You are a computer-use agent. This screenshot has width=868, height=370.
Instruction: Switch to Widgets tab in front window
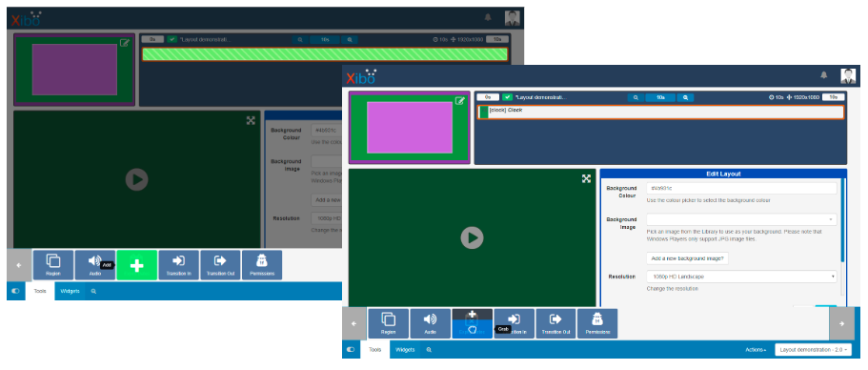pos(405,350)
